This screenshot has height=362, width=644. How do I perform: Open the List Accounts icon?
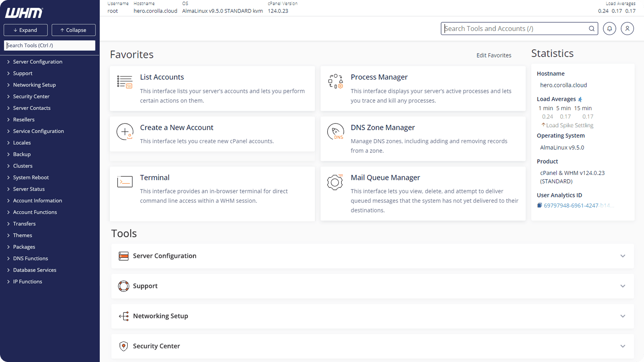pyautogui.click(x=125, y=82)
